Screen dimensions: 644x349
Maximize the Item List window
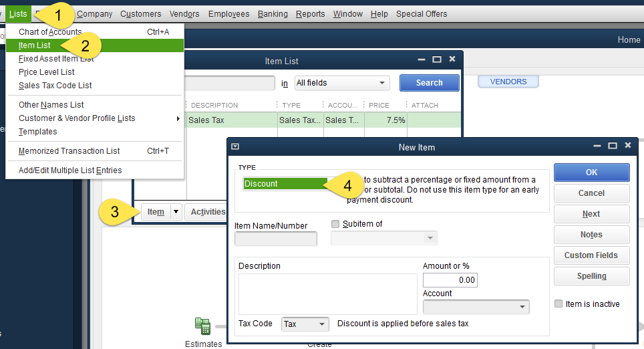click(x=437, y=60)
